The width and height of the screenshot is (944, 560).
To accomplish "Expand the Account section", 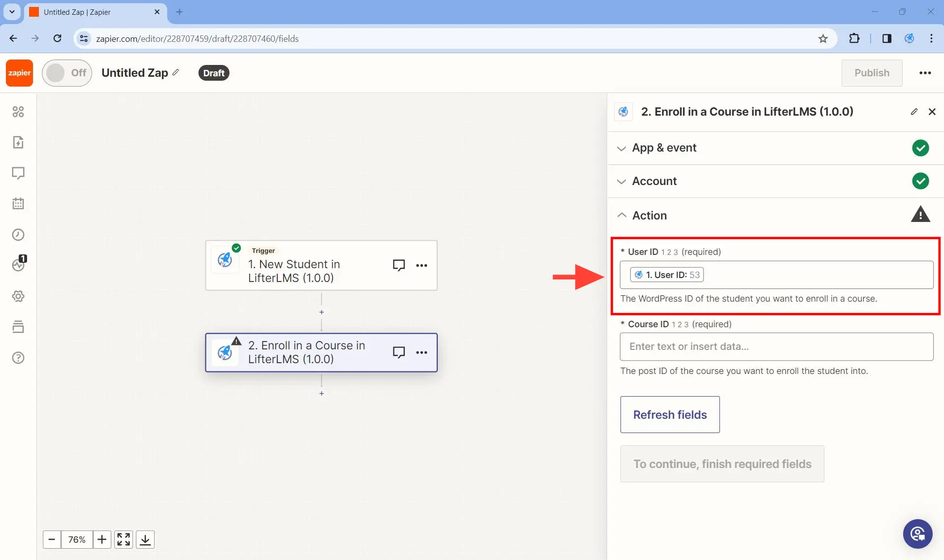I will tap(621, 181).
